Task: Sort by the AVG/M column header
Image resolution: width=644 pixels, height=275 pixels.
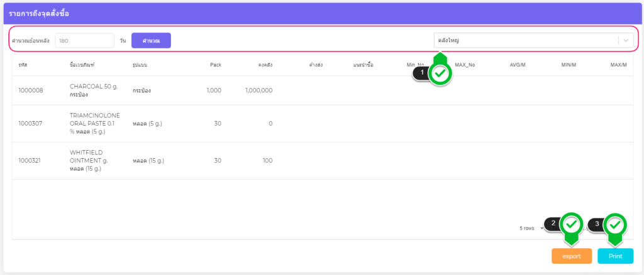Action: tap(517, 65)
